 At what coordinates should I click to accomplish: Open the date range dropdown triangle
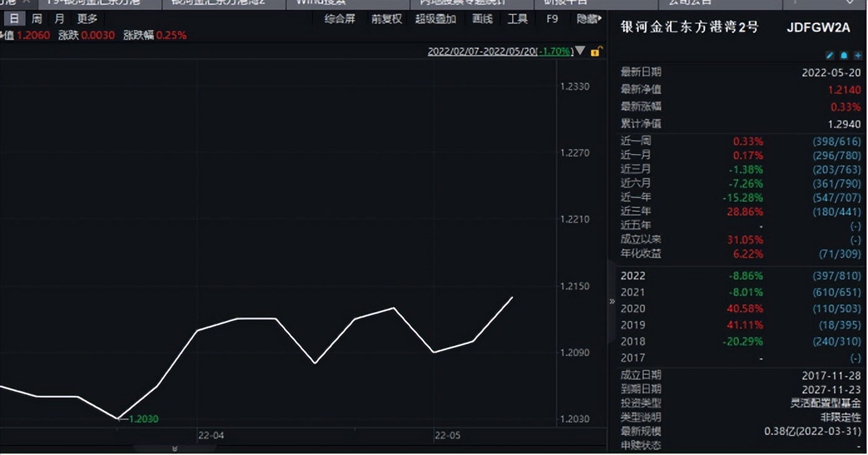click(581, 51)
